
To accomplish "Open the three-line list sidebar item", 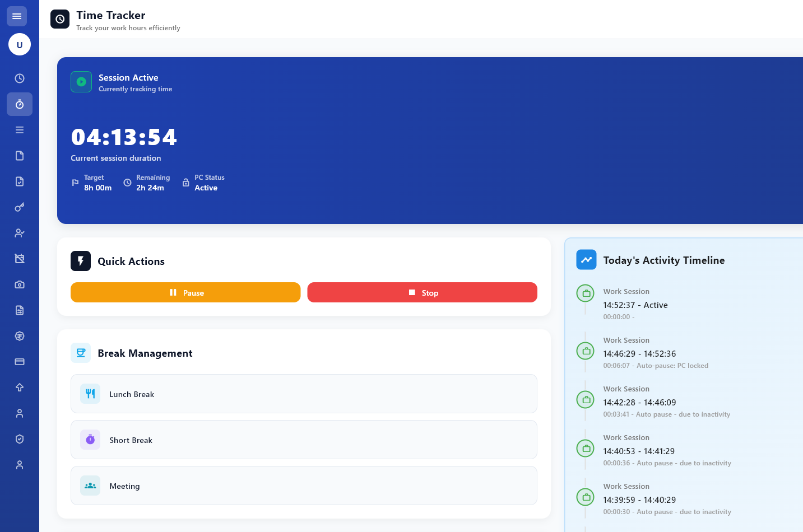I will [20, 130].
